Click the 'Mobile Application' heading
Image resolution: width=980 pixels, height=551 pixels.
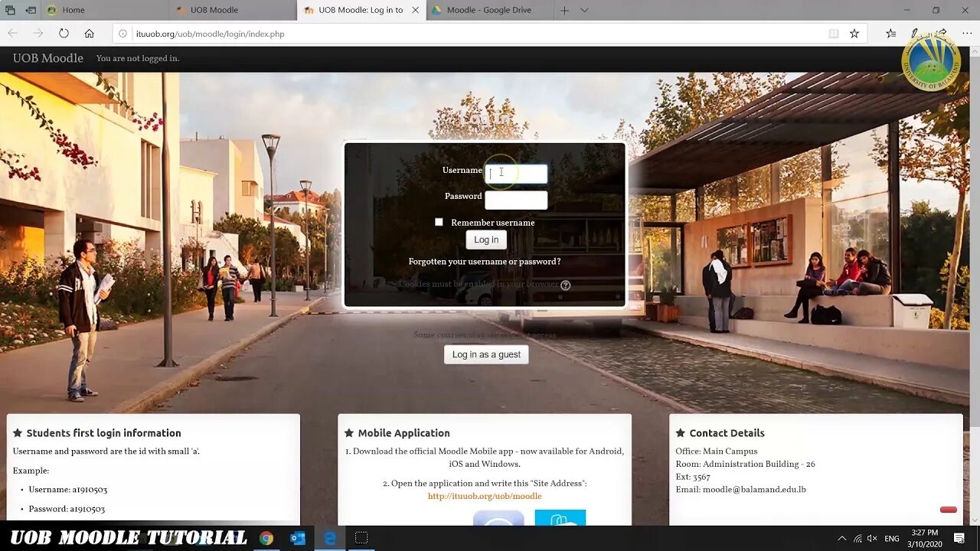pyautogui.click(x=403, y=433)
